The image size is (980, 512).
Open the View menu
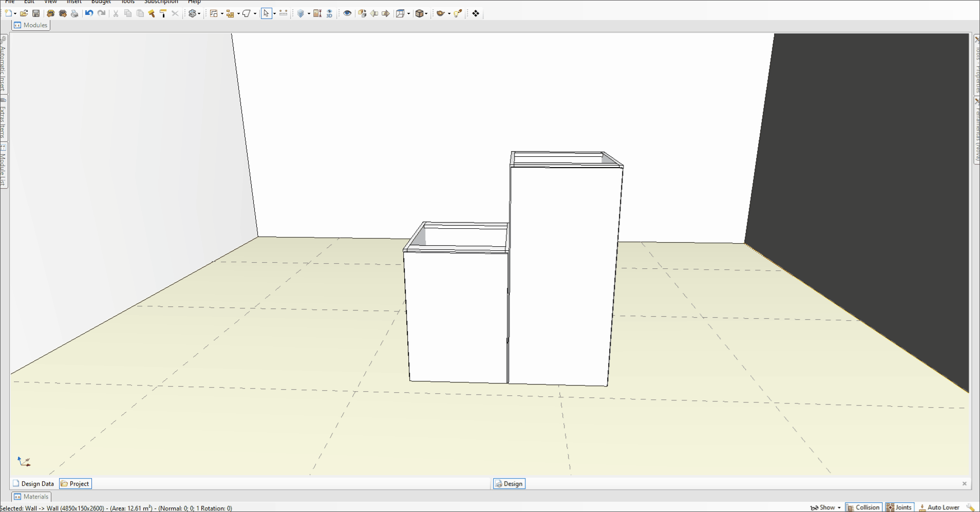(50, 2)
